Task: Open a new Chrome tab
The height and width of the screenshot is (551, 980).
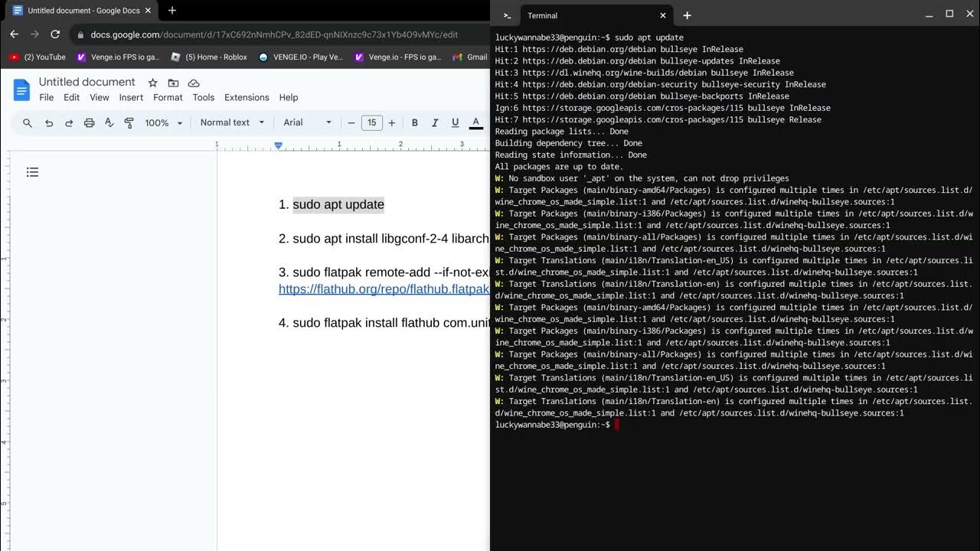Action: (x=172, y=11)
